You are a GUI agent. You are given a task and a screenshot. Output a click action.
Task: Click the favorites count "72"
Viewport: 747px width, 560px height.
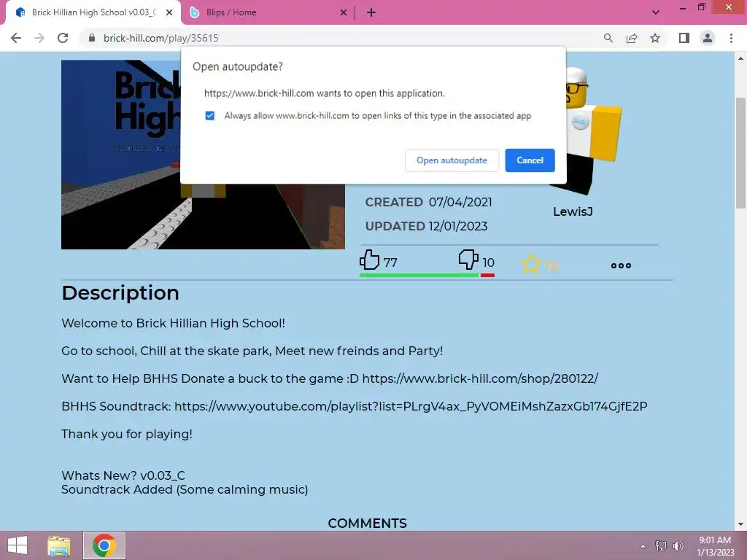point(551,265)
